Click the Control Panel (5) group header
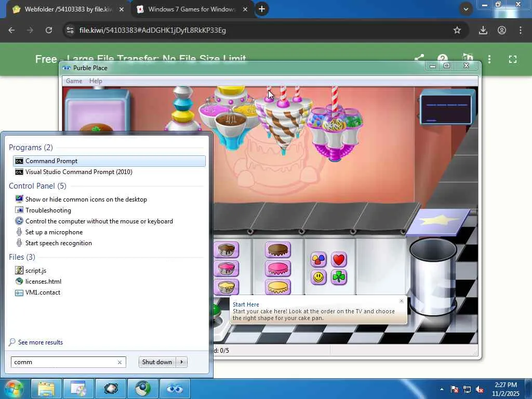 (37, 185)
